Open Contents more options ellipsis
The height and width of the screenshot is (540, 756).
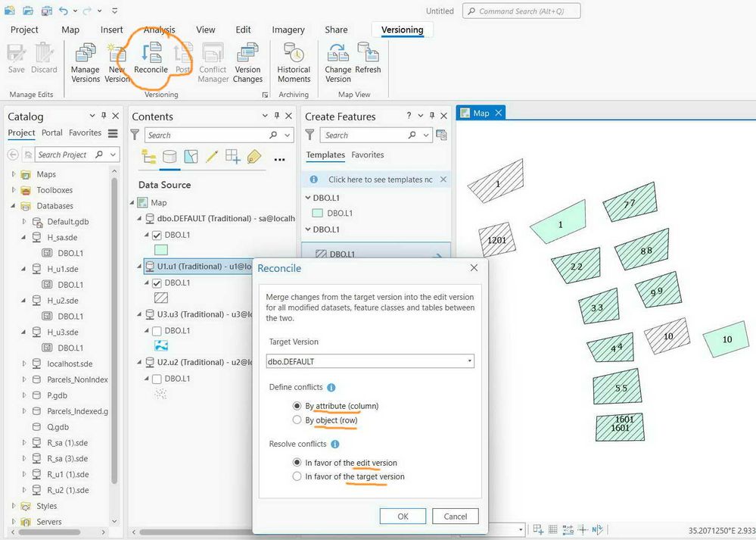(x=279, y=159)
